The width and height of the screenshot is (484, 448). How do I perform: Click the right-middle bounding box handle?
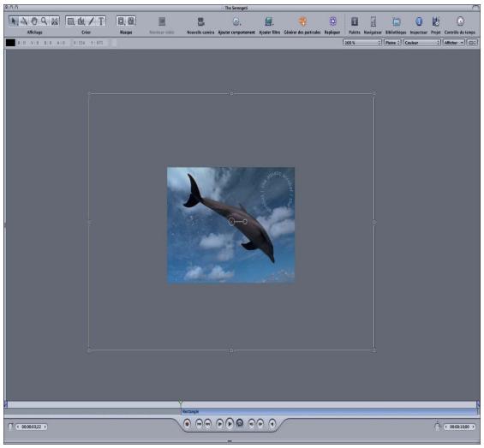[374, 222]
